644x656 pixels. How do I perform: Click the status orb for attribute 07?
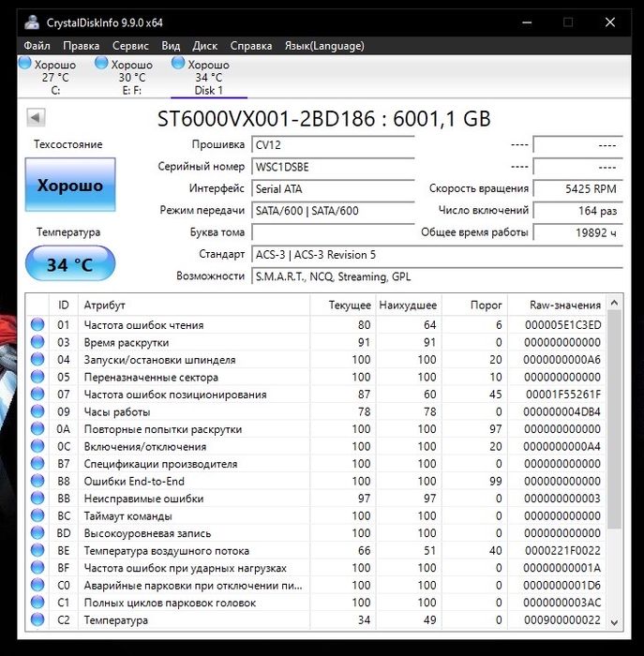[x=37, y=394]
